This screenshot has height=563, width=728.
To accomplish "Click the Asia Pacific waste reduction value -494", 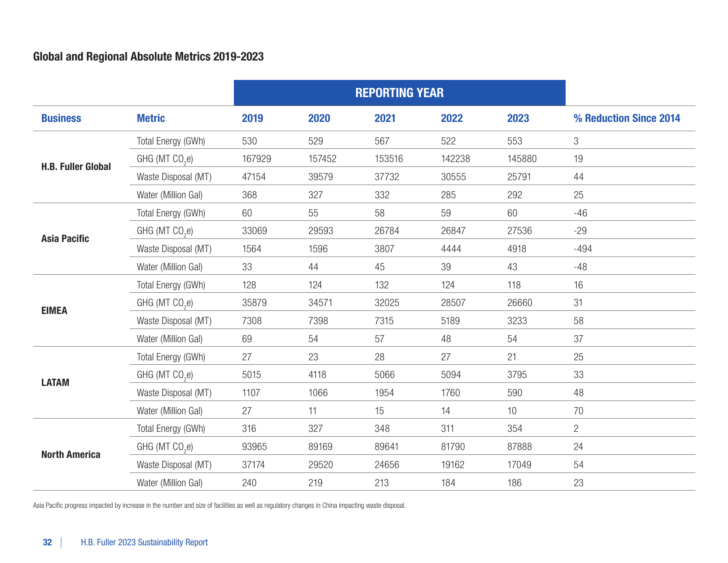I will [583, 249].
